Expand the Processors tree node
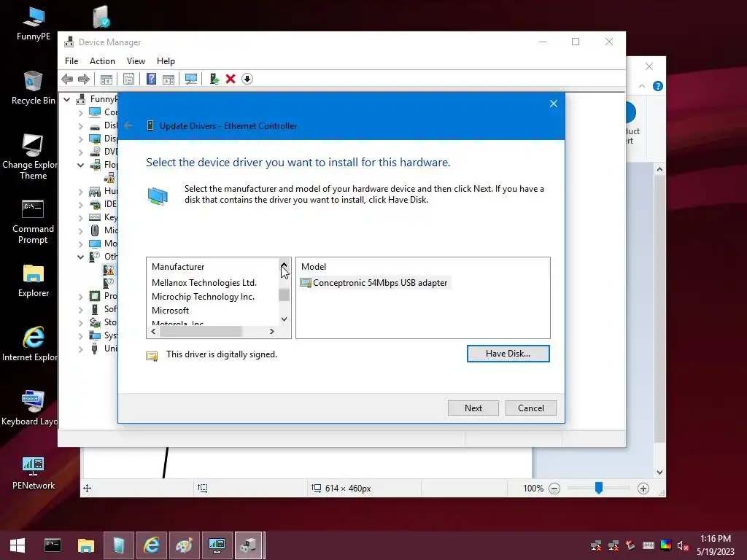The image size is (747, 560). coord(80,296)
